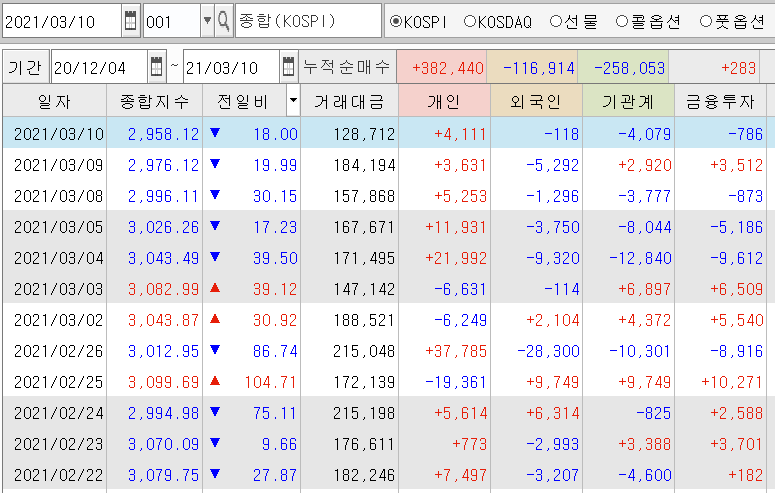Viewport: 775px width, 493px height.
Task: Click trading value 128,712
Action: click(364, 134)
